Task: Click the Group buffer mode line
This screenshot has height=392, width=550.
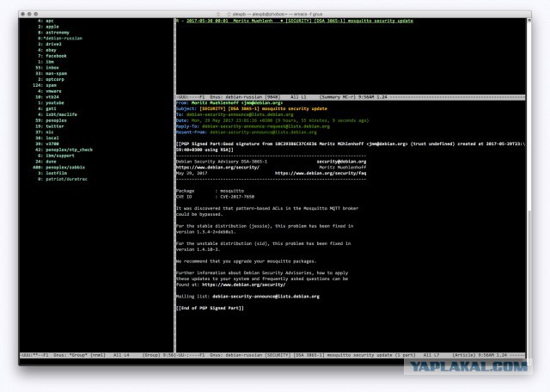Action: point(96,355)
